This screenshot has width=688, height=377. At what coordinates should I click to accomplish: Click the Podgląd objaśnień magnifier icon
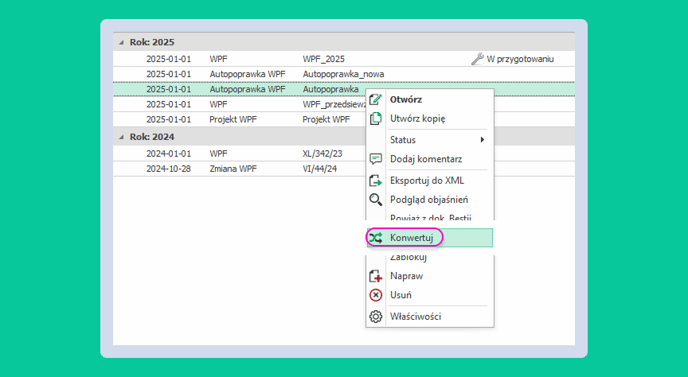pos(376,200)
